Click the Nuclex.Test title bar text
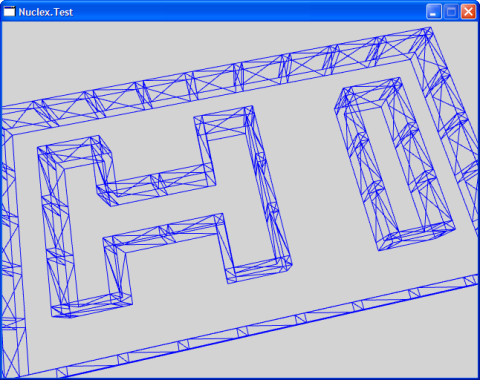 [x=45, y=12]
